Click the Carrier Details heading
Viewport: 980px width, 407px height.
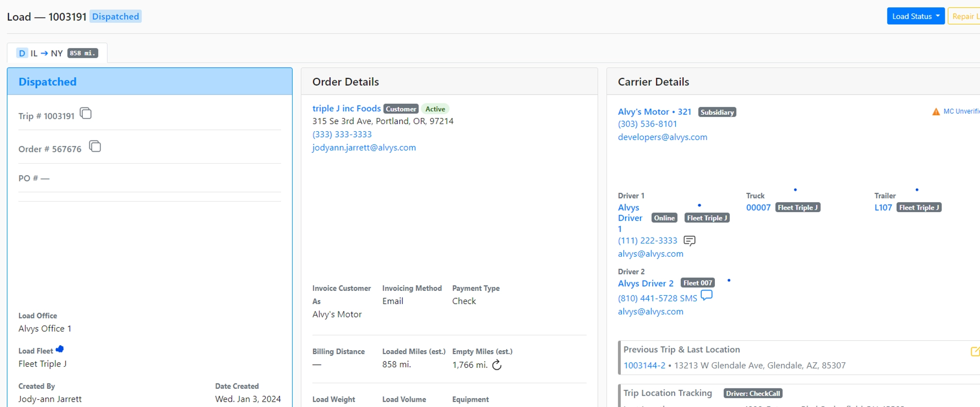click(654, 82)
